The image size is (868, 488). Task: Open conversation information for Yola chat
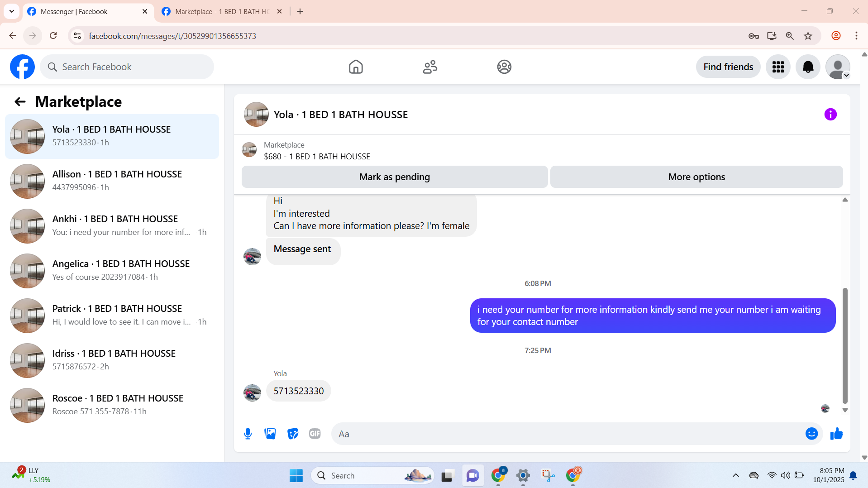click(830, 115)
